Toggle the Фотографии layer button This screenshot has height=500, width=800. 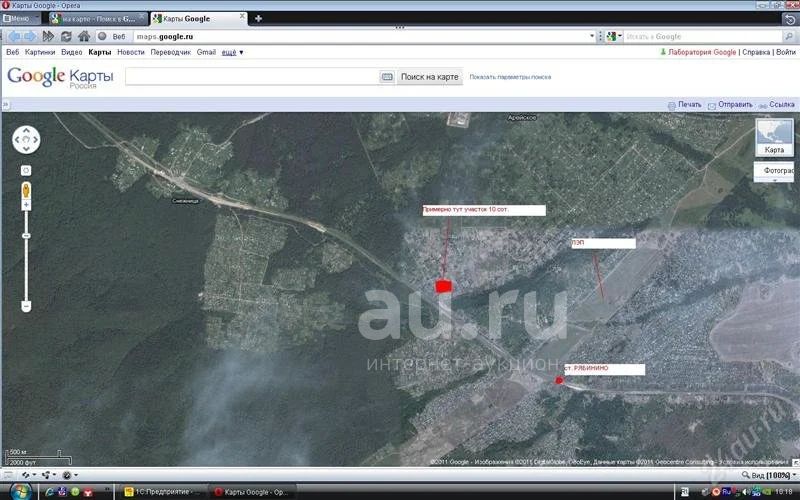click(777, 171)
